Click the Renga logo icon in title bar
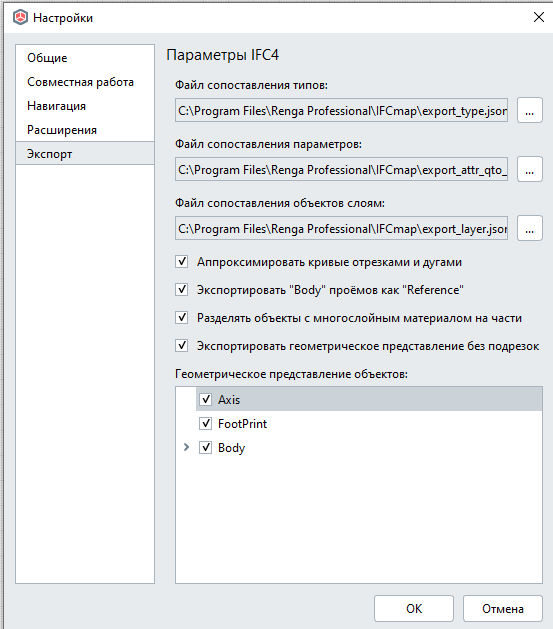This screenshot has height=629, width=553. point(20,18)
